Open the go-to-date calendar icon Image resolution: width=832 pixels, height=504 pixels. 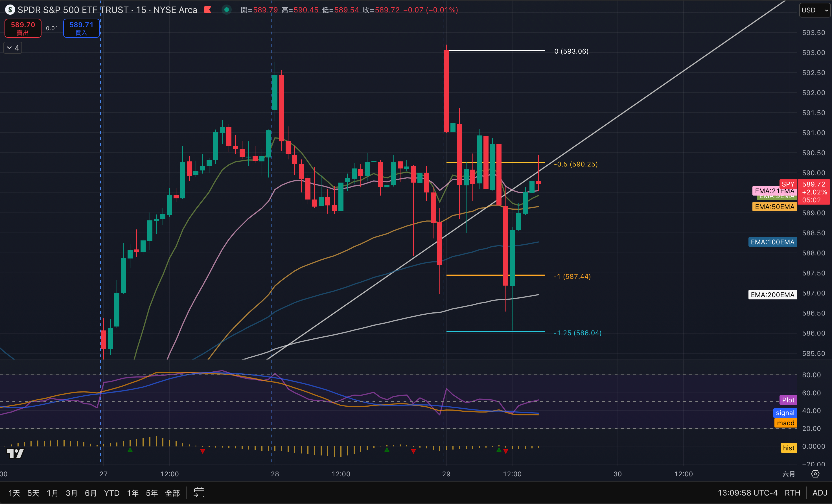(199, 492)
